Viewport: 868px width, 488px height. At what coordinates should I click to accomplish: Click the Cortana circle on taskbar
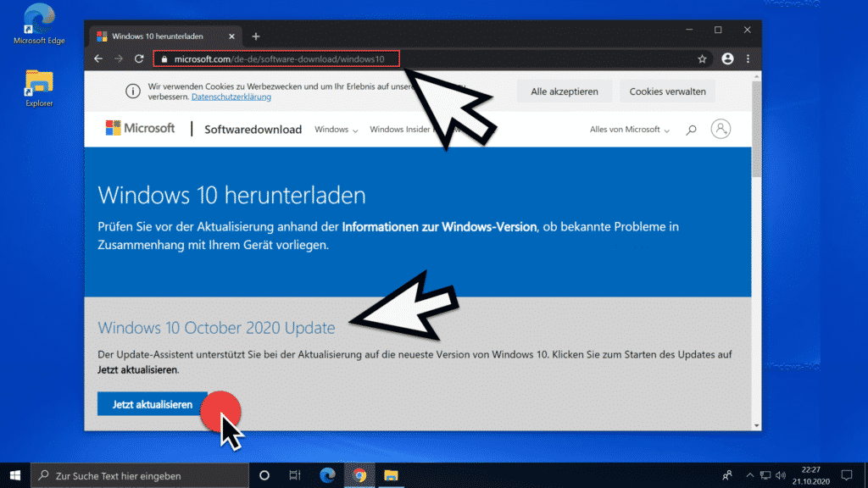(x=264, y=475)
